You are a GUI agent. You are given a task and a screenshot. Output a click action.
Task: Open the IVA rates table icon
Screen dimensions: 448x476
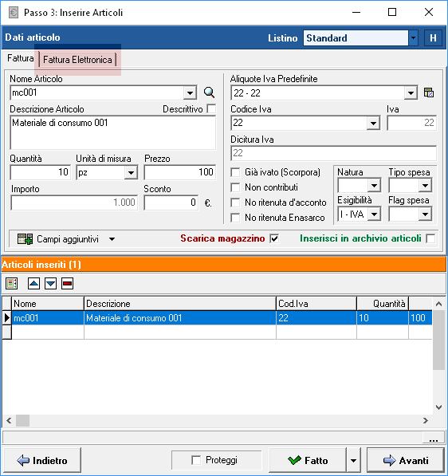[x=429, y=92]
